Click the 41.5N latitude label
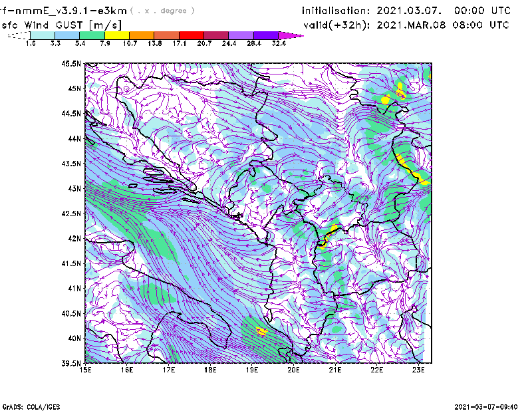This screenshot has height=411, width=532. 71,263
